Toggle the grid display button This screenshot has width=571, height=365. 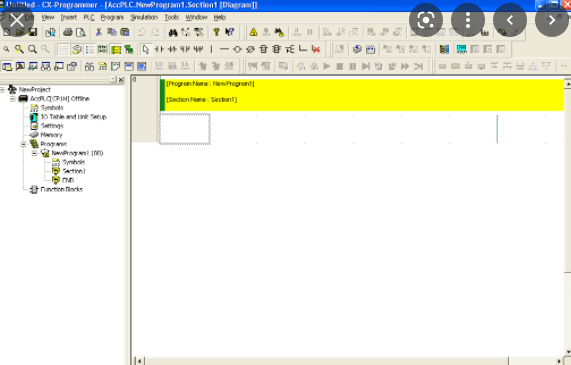click(x=64, y=49)
